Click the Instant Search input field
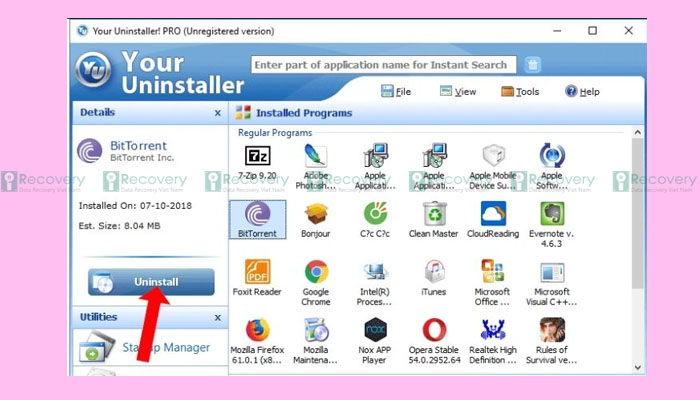Image resolution: width=700 pixels, height=400 pixels. (x=383, y=65)
